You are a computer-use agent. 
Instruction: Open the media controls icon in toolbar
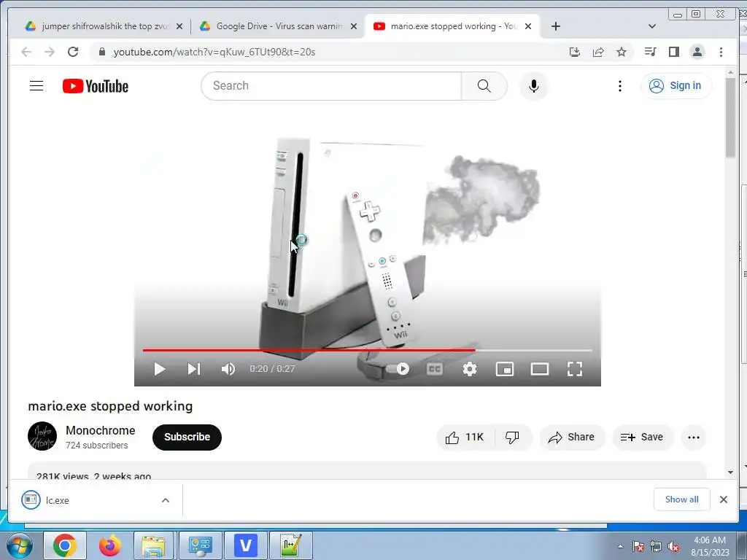click(x=650, y=52)
